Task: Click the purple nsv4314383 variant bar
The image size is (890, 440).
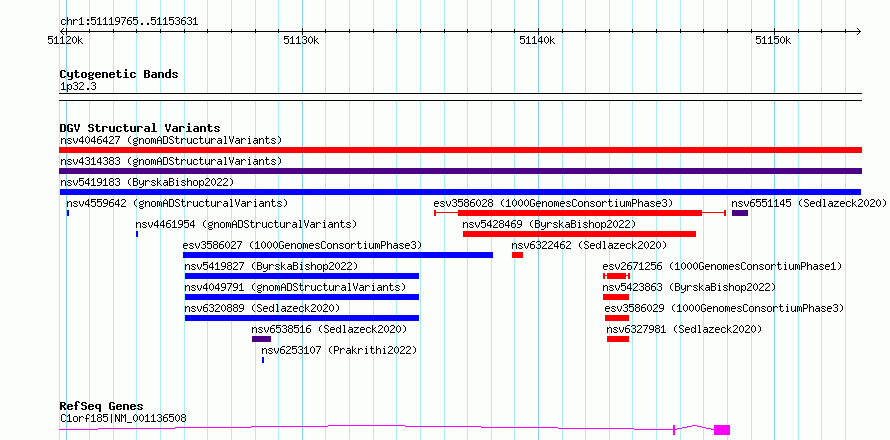Action: tap(460, 171)
